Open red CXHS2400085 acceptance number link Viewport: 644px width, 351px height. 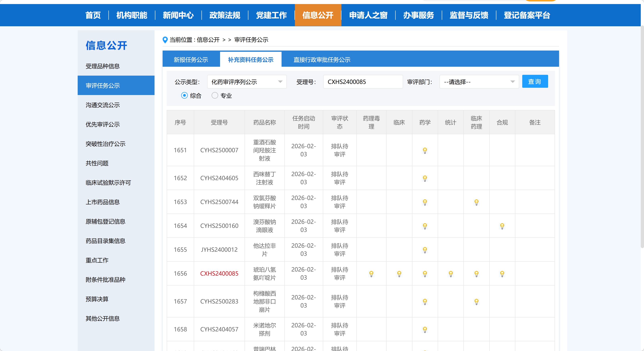219,274
